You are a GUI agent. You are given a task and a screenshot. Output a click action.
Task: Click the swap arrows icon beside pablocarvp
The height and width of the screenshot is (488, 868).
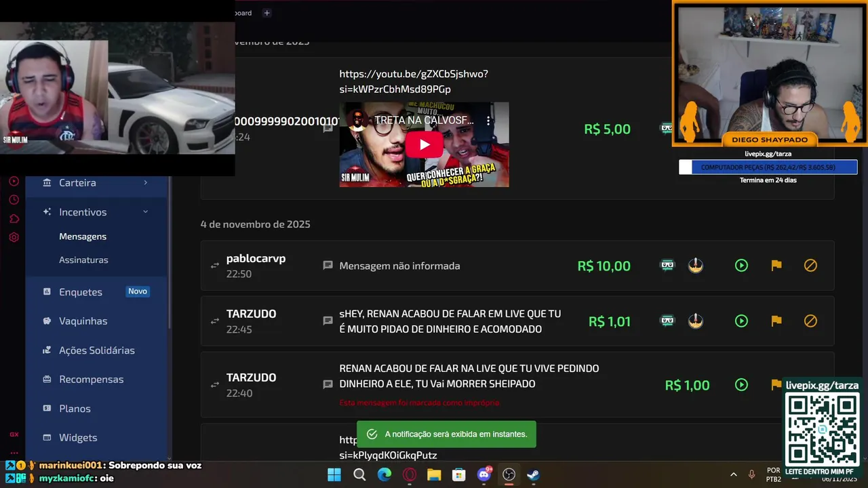click(x=215, y=266)
